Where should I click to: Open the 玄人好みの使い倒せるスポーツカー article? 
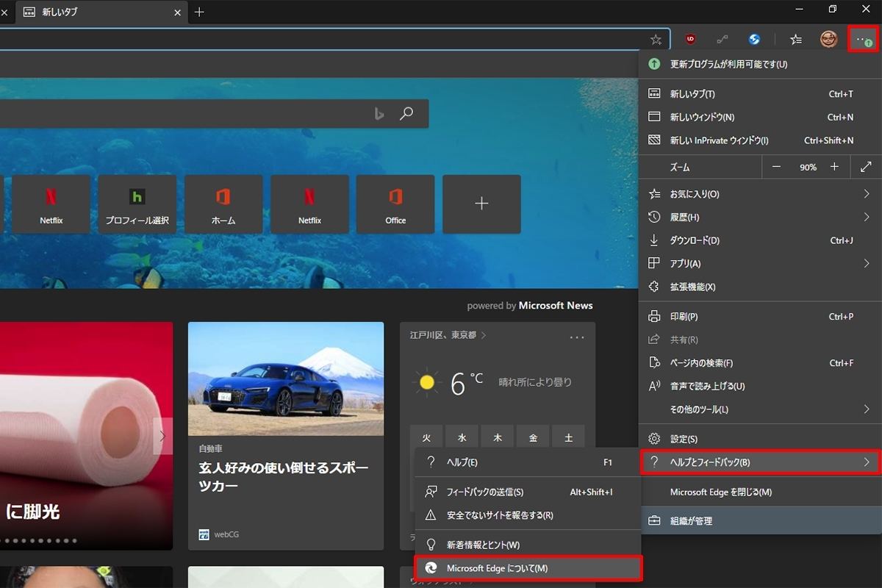(x=284, y=477)
